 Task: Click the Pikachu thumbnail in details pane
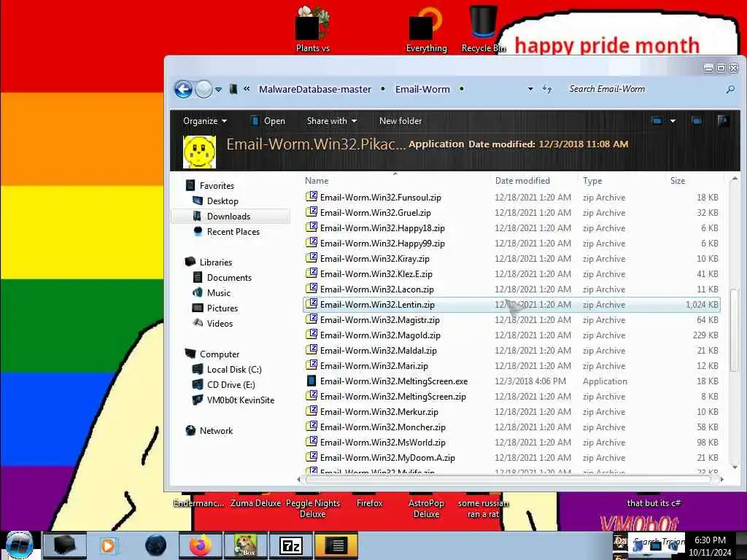pyautogui.click(x=199, y=152)
